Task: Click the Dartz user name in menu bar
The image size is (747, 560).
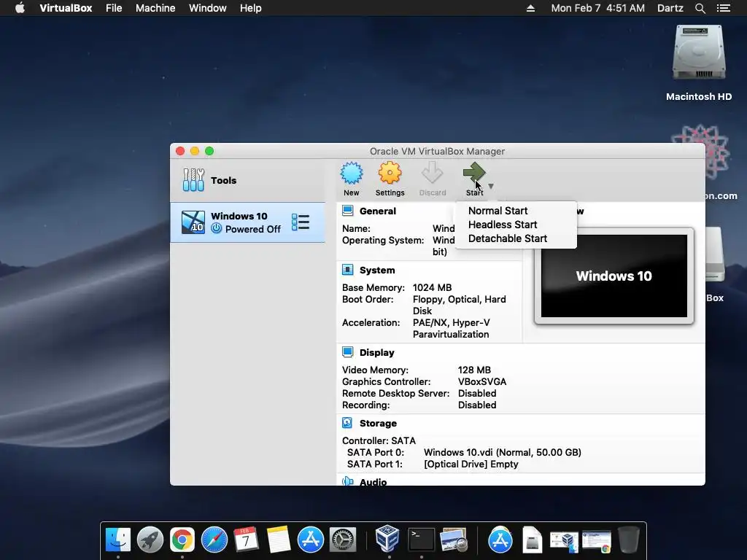Action: 670,8
